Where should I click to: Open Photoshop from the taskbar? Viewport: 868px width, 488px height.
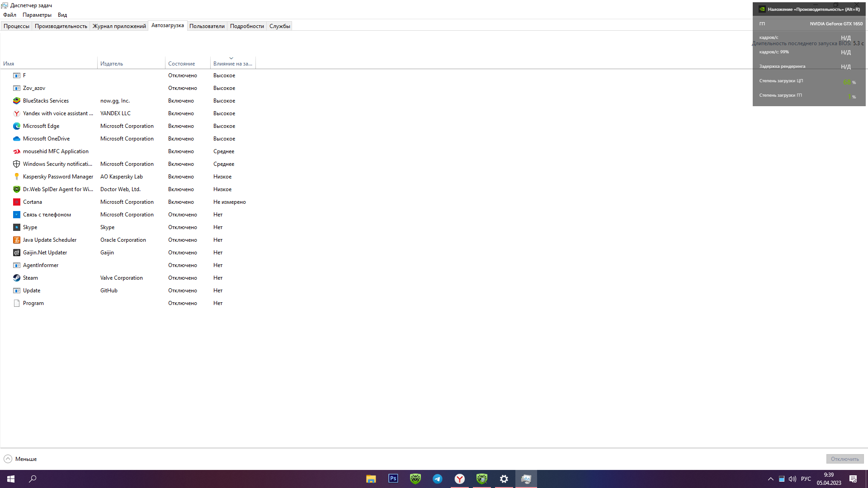pos(393,479)
